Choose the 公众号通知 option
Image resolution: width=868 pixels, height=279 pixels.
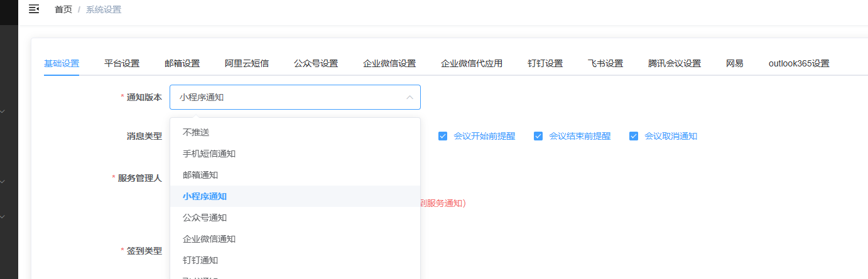(x=205, y=218)
